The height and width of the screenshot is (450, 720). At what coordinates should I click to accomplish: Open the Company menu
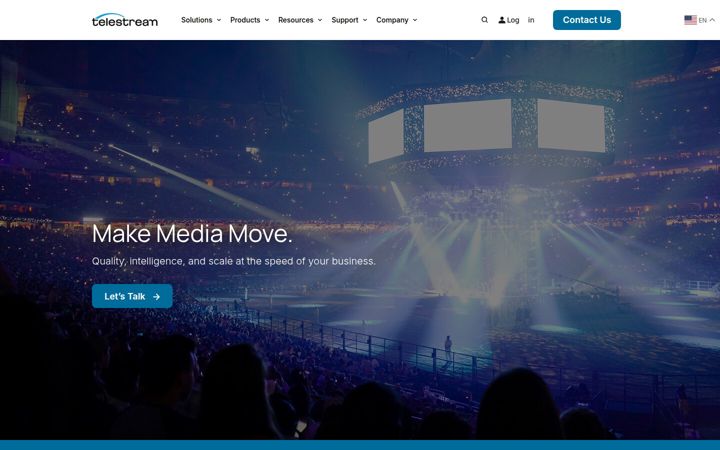pos(392,20)
